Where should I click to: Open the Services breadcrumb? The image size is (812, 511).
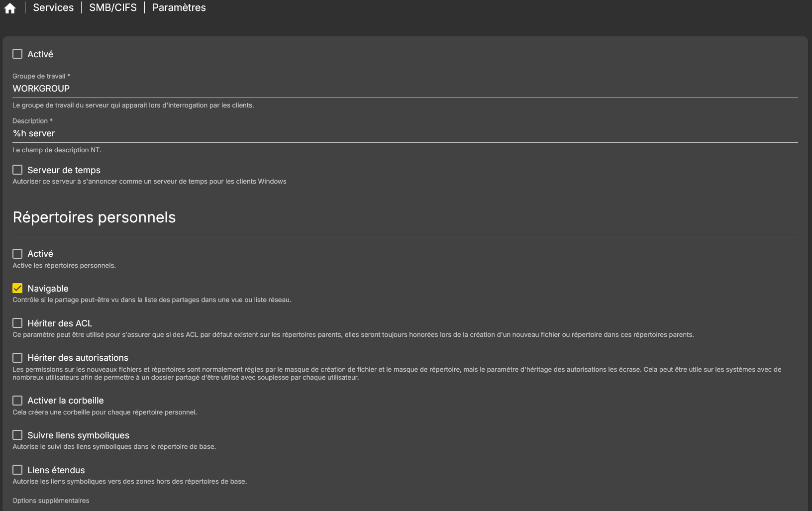[53, 7]
